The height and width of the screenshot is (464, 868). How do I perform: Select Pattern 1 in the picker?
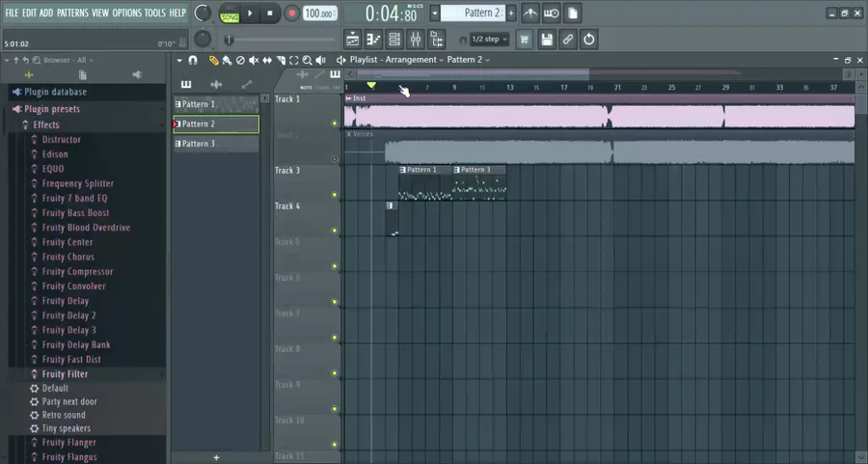pyautogui.click(x=216, y=104)
